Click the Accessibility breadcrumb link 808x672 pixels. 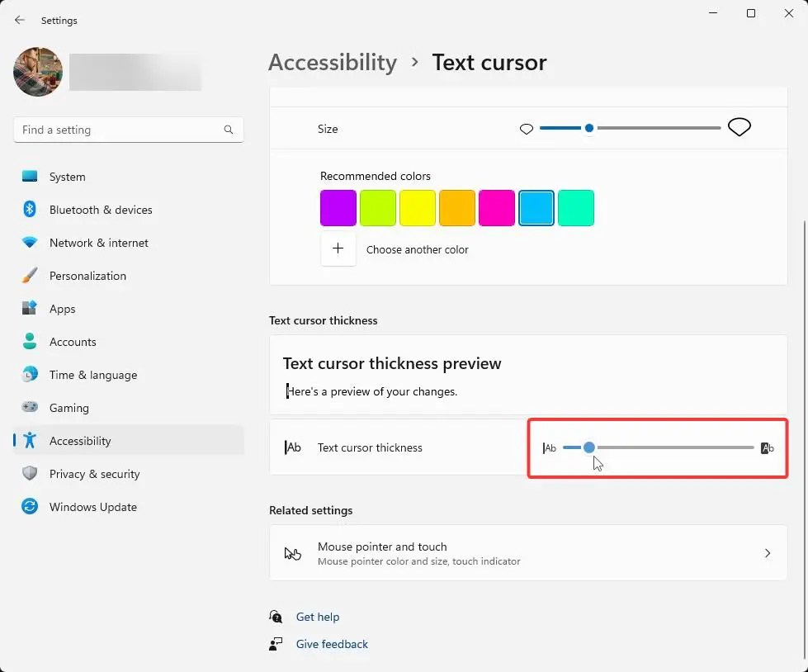[x=333, y=63]
